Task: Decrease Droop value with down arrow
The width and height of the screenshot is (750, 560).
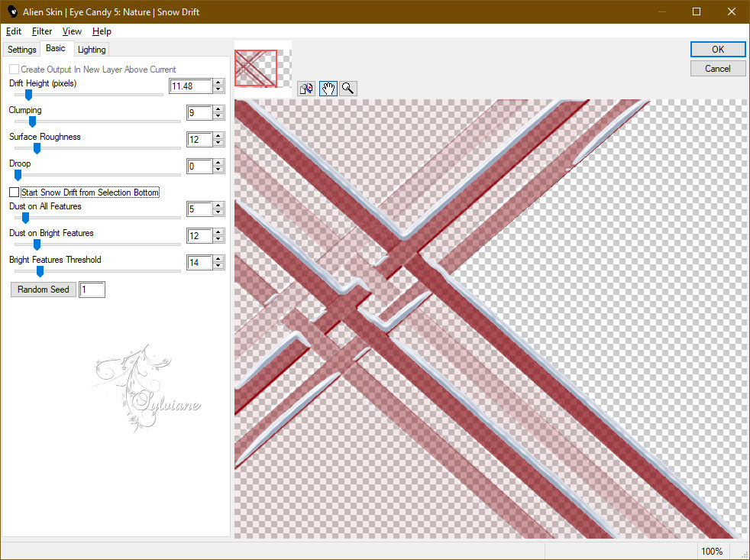Action: click(x=218, y=170)
